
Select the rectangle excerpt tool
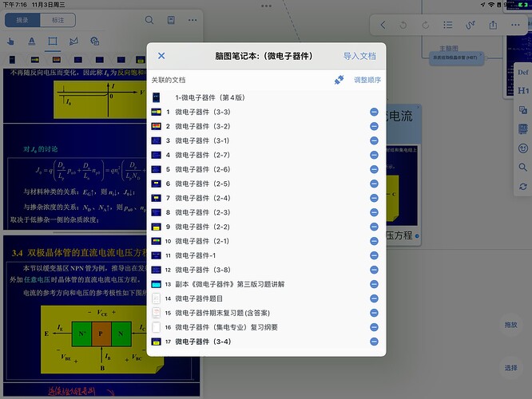(x=53, y=41)
